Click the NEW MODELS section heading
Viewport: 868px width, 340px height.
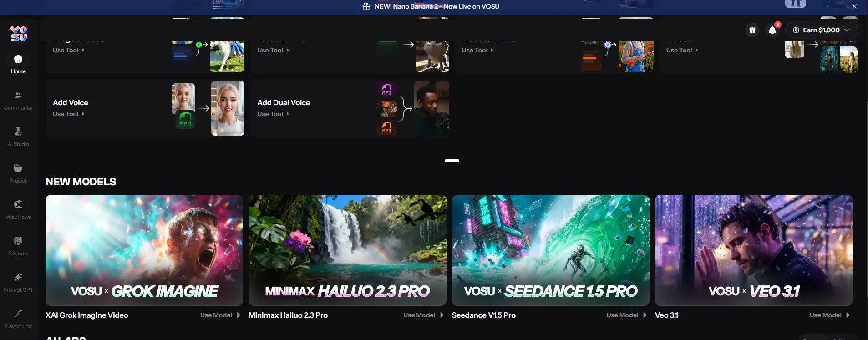(81, 182)
